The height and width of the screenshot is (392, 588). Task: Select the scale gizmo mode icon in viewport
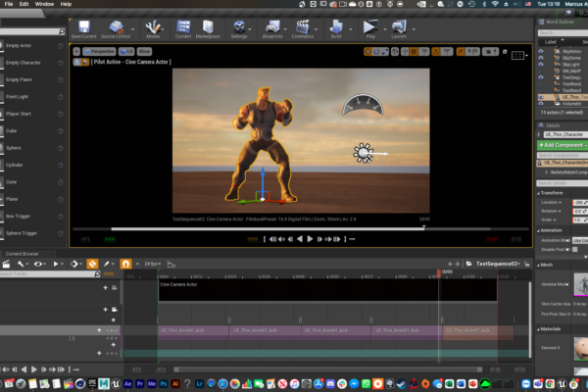pyautogui.click(x=384, y=52)
